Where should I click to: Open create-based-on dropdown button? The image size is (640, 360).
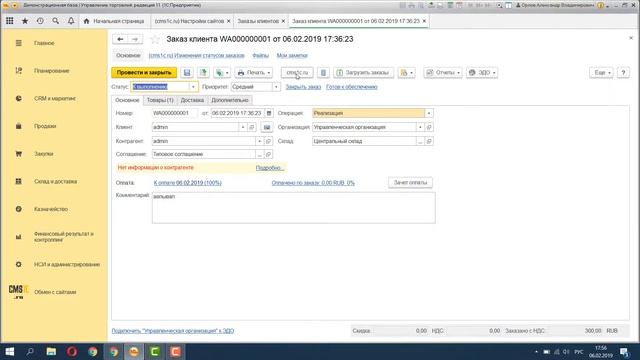222,73
